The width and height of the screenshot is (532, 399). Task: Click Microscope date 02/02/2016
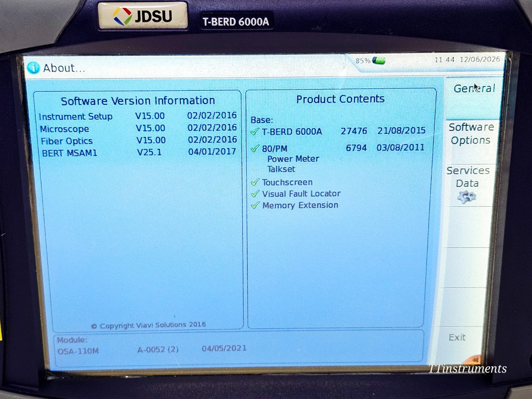[212, 128]
